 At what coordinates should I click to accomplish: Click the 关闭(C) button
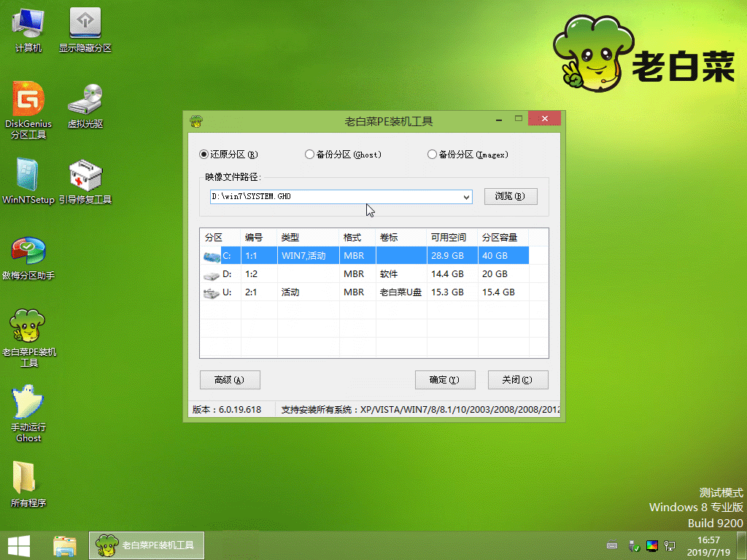518,379
